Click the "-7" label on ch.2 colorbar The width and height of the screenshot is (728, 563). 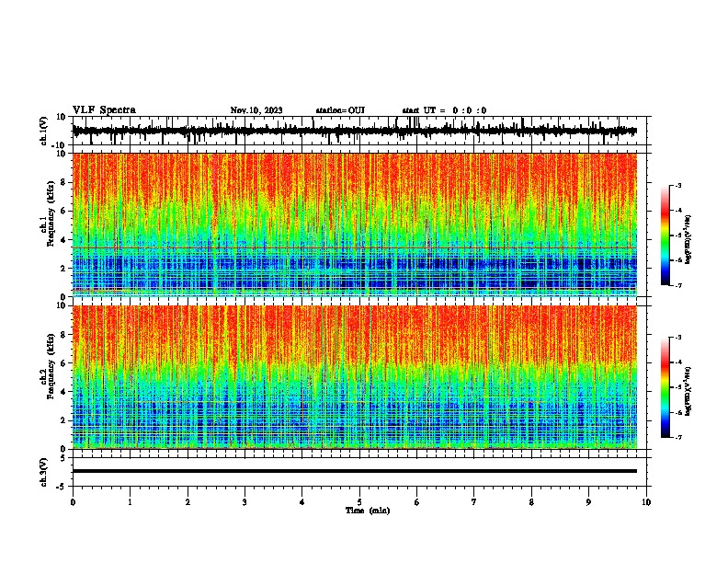tap(678, 437)
